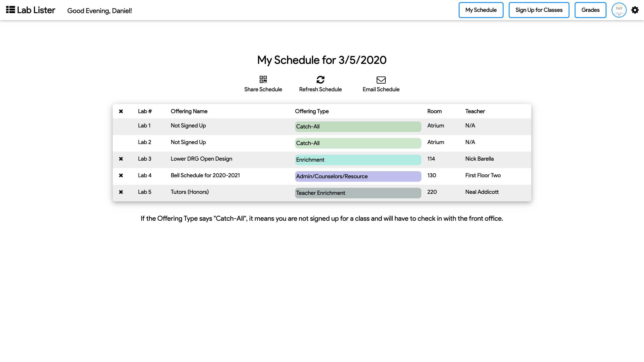Image resolution: width=644 pixels, height=362 pixels.
Task: Click the Offering Type column header
Action: (312, 111)
